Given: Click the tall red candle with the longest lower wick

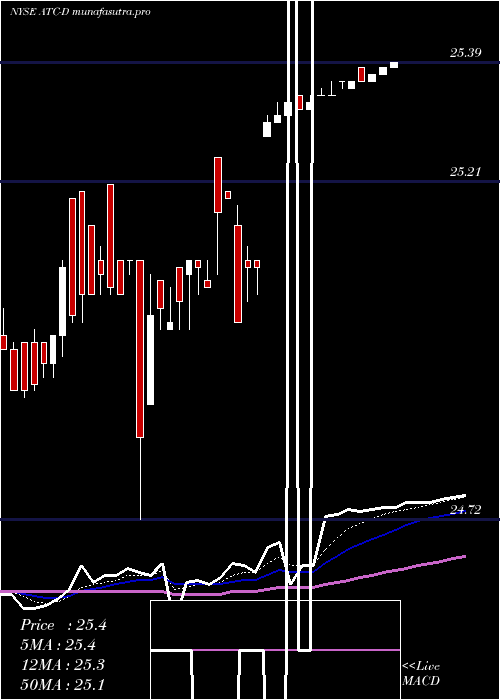Looking at the screenshot, I should tap(140, 348).
